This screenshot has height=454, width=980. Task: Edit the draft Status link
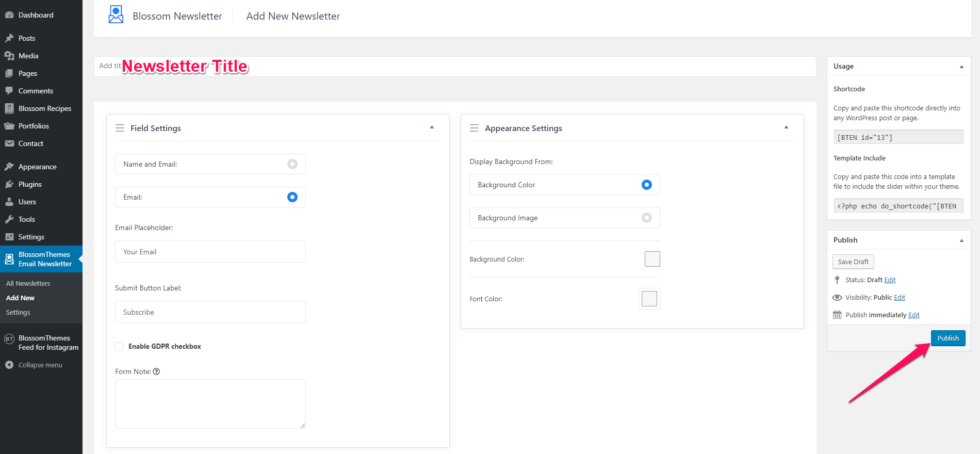click(x=890, y=280)
